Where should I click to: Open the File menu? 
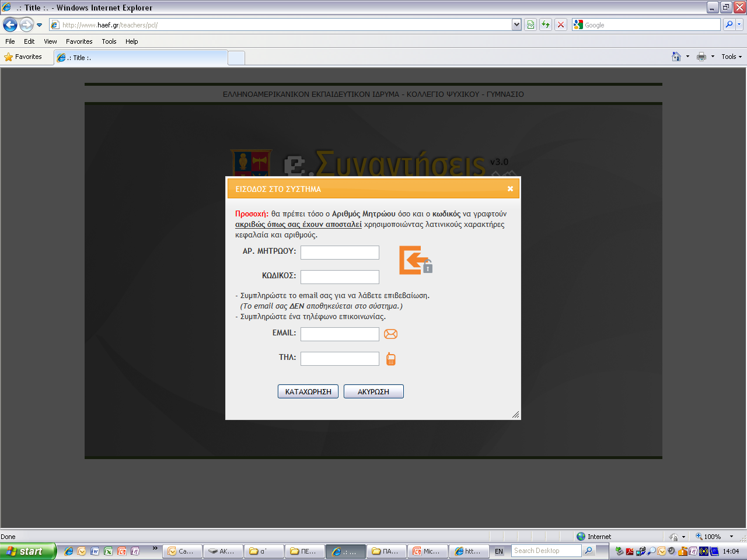pos(10,41)
